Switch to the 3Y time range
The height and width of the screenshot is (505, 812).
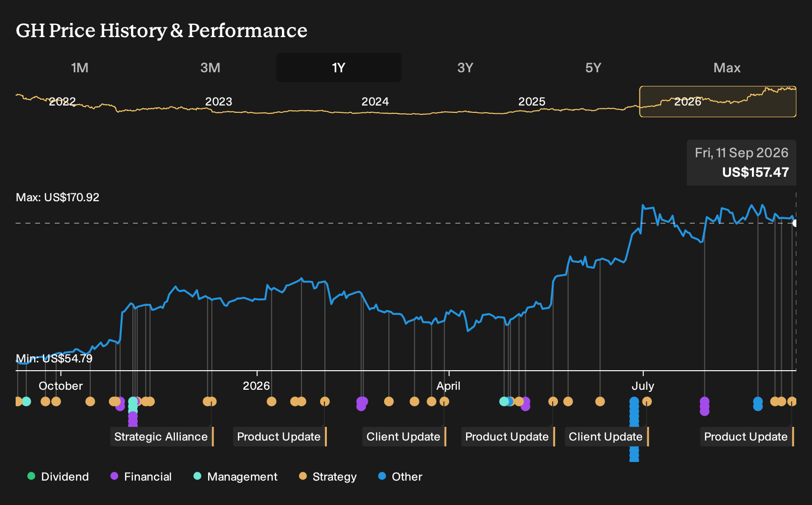(x=465, y=67)
